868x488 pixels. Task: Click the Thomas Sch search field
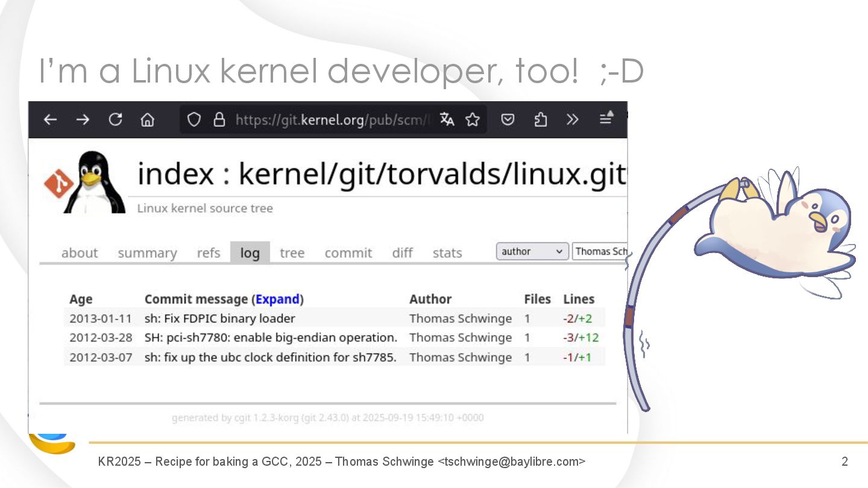coord(600,251)
